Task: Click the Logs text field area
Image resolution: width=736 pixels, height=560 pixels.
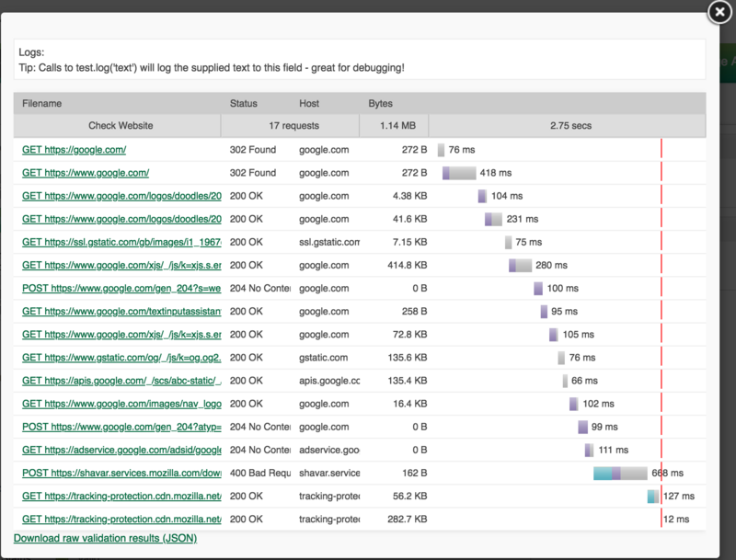Action: [360, 60]
